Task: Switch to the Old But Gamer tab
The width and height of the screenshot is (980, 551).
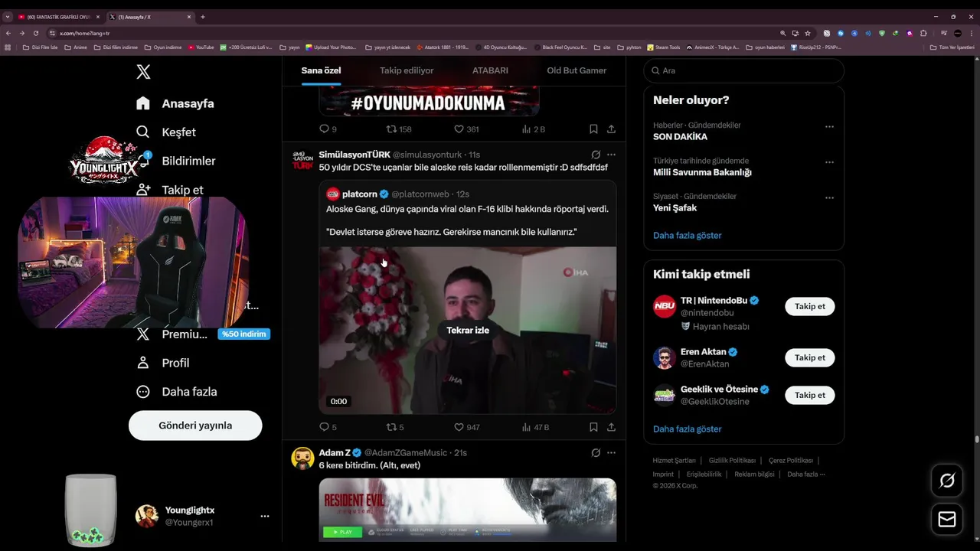Action: click(x=577, y=70)
